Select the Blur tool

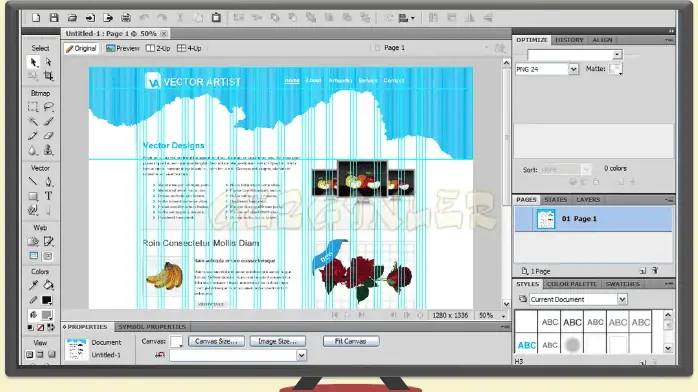pyautogui.click(x=33, y=150)
